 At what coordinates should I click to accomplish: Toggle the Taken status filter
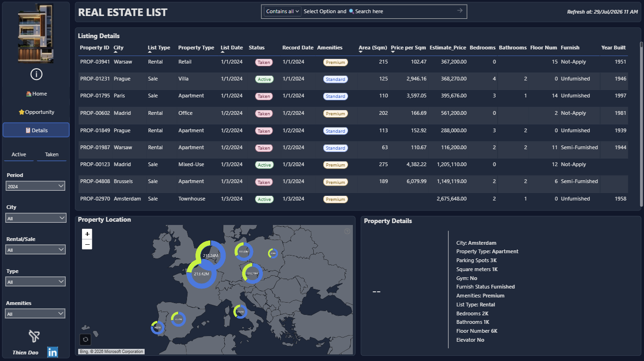point(52,155)
